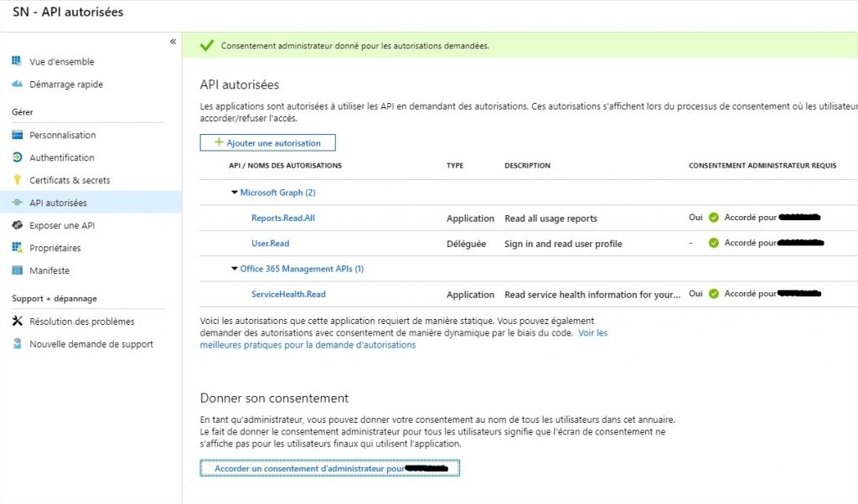Viewport: 858px width, 504px height.
Task: Click the Certificats & secrets key icon
Action: point(17,180)
